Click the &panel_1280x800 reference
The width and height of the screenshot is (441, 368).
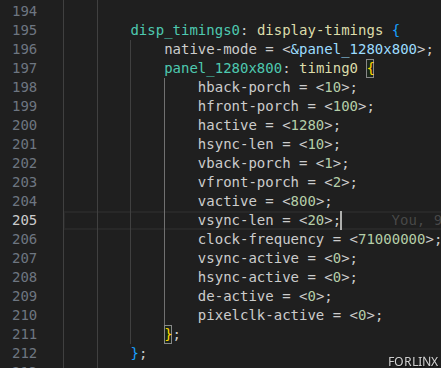[353, 49]
